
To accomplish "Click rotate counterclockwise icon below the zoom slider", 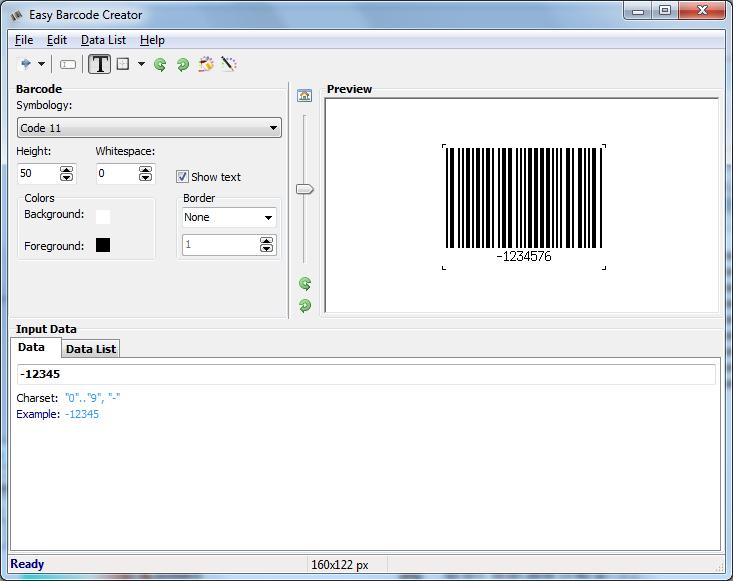I will (x=305, y=284).
